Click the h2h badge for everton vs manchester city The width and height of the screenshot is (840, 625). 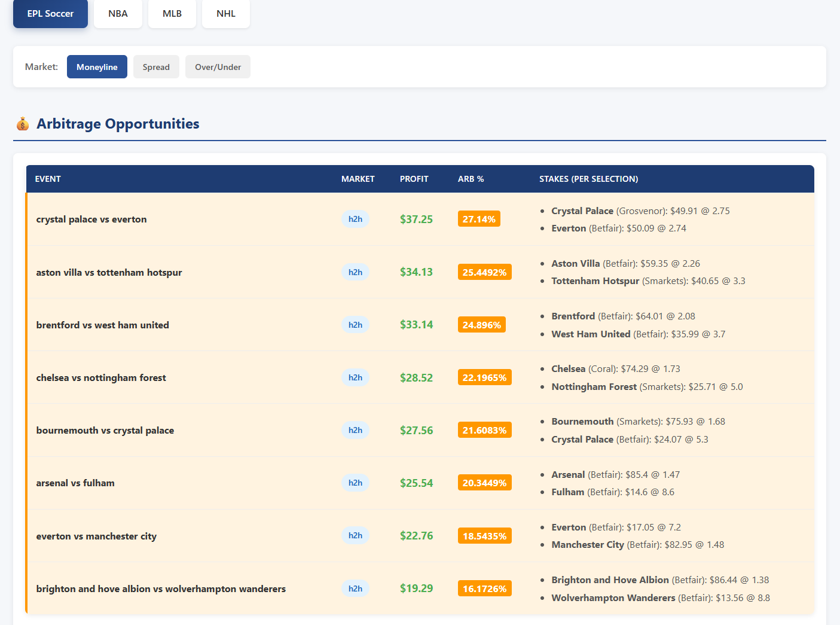tap(355, 535)
